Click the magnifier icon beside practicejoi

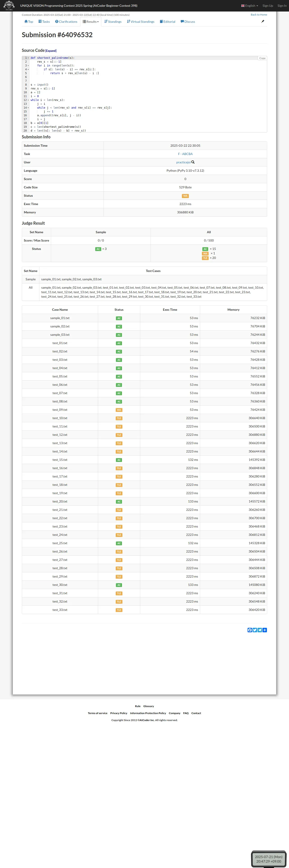tap(193, 162)
